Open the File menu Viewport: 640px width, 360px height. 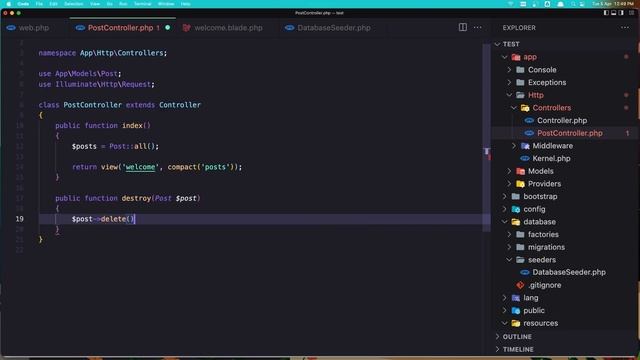(x=39, y=4)
